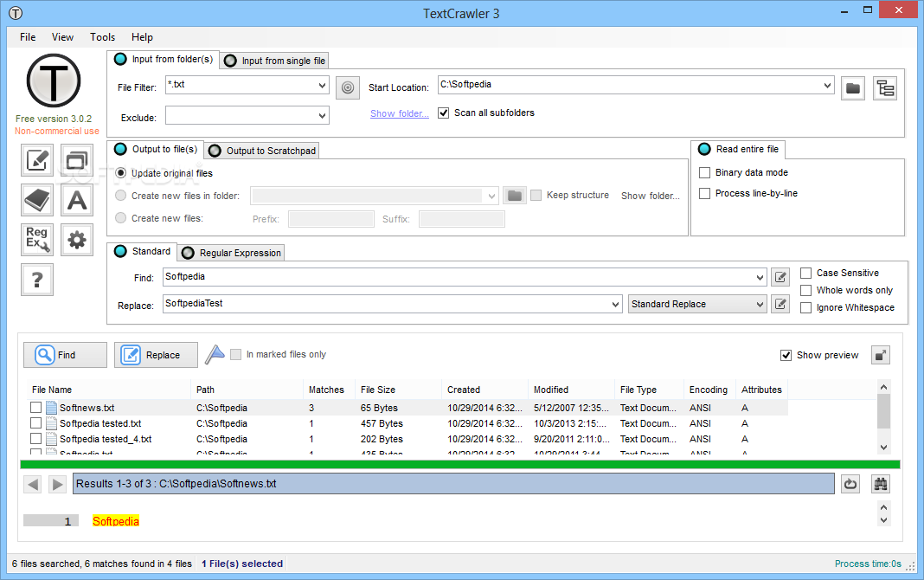Click the file filter target icon
This screenshot has height=580, width=924.
tap(348, 87)
